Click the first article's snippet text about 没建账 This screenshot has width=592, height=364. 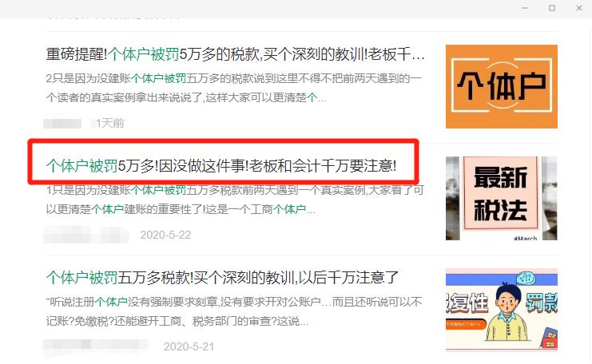pos(234,88)
